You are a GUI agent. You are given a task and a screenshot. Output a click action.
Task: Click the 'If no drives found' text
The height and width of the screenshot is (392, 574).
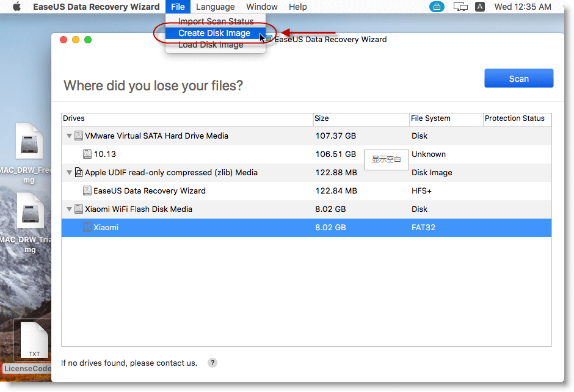tap(129, 363)
